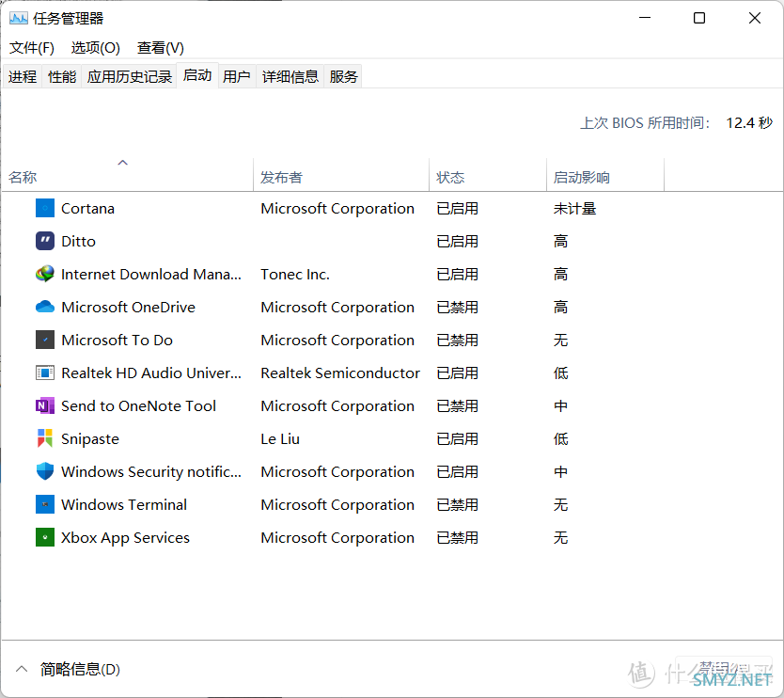Click Internet Download Manager's 已启用 status
Screen dimensions: 784x698
[457, 274]
